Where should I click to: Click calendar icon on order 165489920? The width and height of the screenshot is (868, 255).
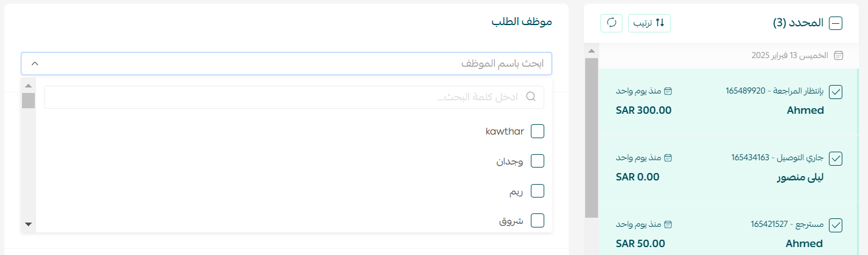pyautogui.click(x=668, y=91)
